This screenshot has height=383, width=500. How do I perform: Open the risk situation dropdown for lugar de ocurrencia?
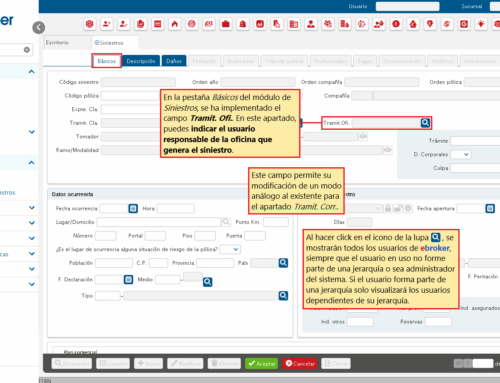click(230, 249)
